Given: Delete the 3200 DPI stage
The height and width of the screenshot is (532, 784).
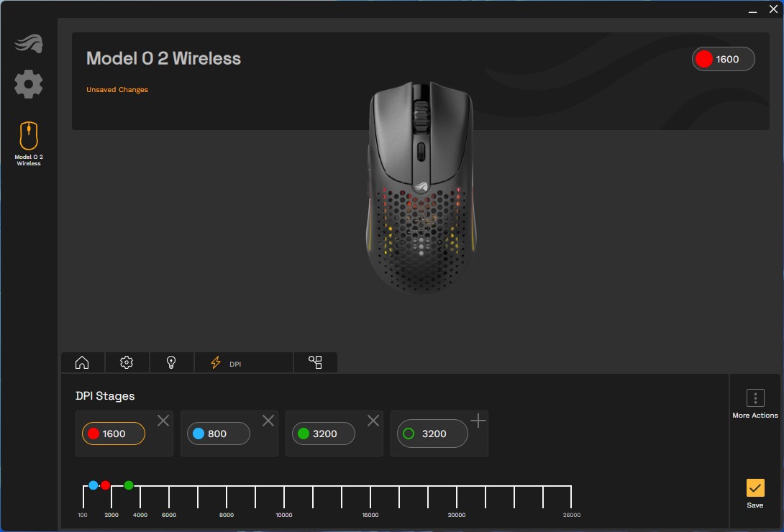Looking at the screenshot, I should 373,421.
